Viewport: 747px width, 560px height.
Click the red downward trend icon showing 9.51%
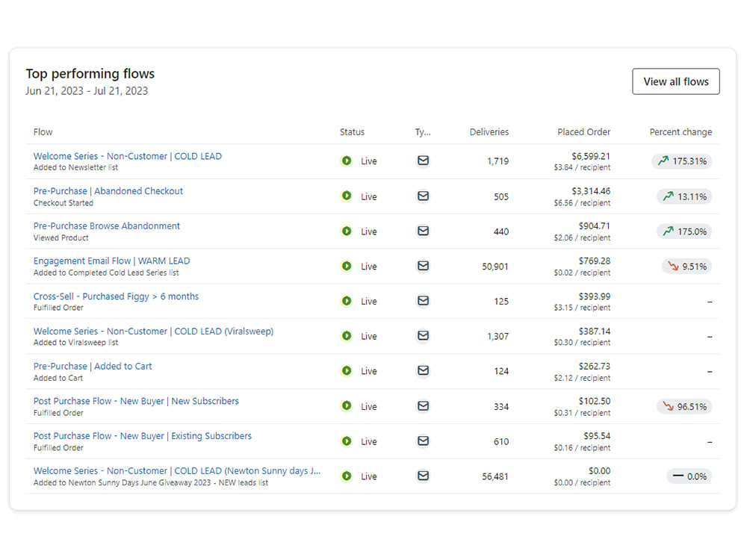click(x=686, y=267)
